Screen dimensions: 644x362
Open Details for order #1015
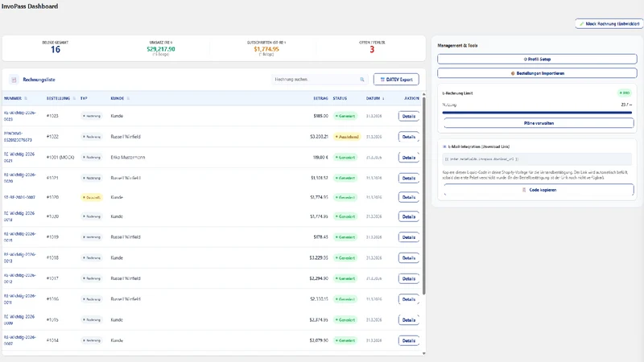click(x=409, y=320)
